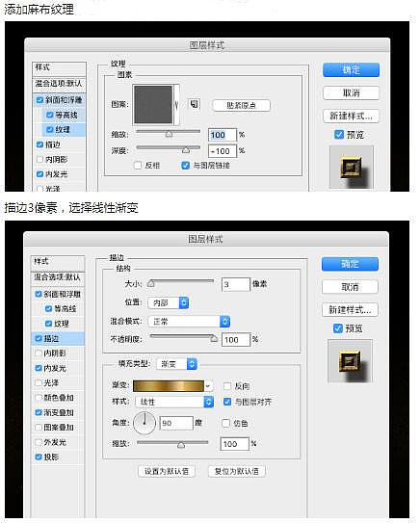Open the 样式 dropdown showing 线性
The width and height of the screenshot is (420, 523).
(x=174, y=402)
